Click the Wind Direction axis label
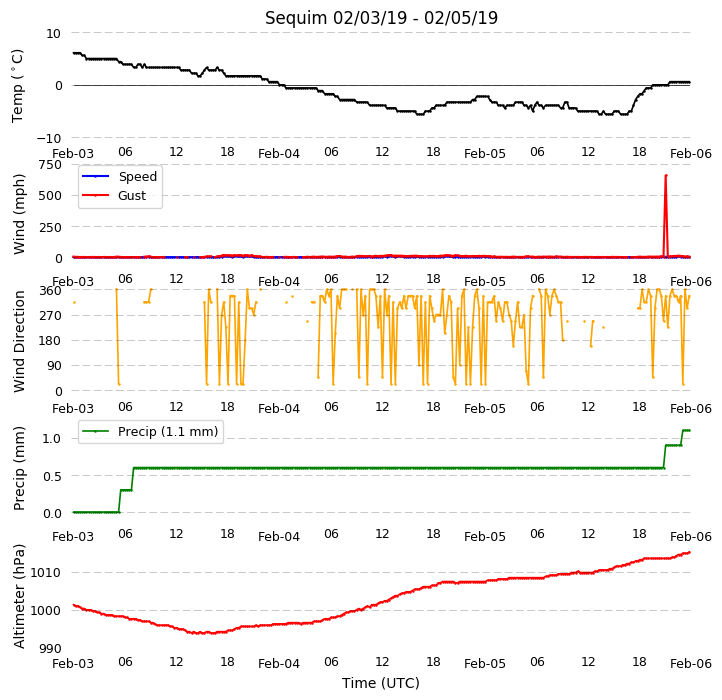The height and width of the screenshot is (700, 722). click(x=18, y=341)
